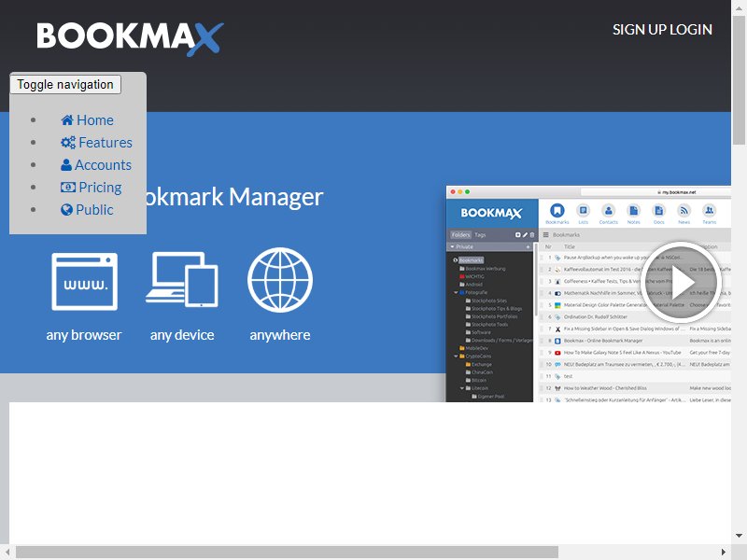This screenshot has height=560, width=747.
Task: Click the 'any device' caption
Action: point(182,335)
